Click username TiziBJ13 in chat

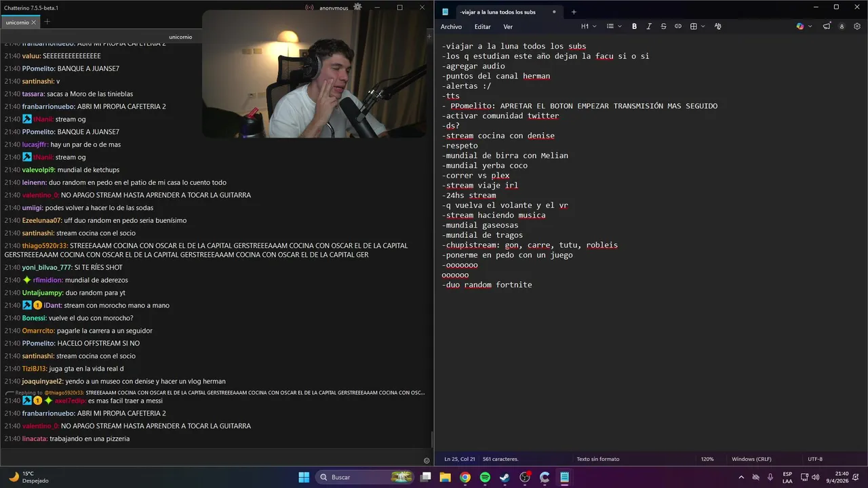coord(34,369)
